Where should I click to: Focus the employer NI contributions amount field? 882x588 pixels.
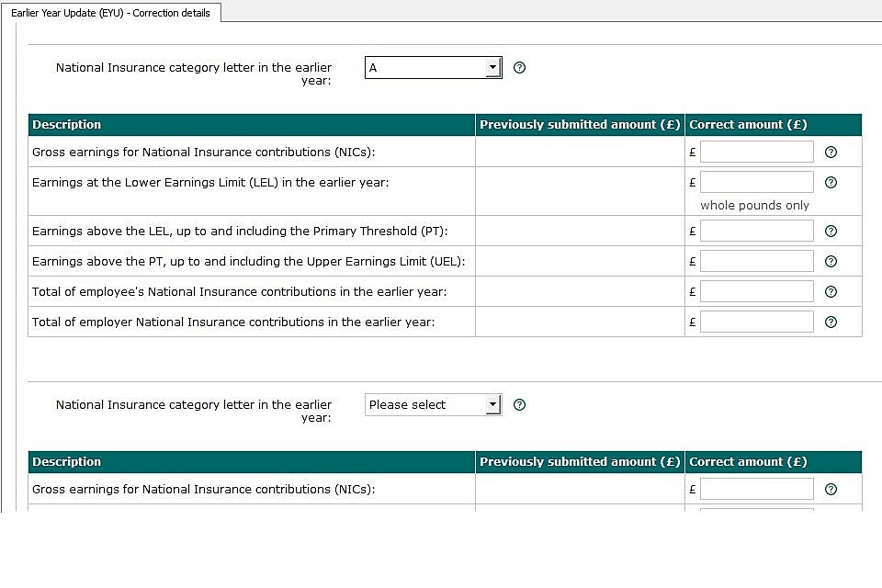tap(756, 322)
